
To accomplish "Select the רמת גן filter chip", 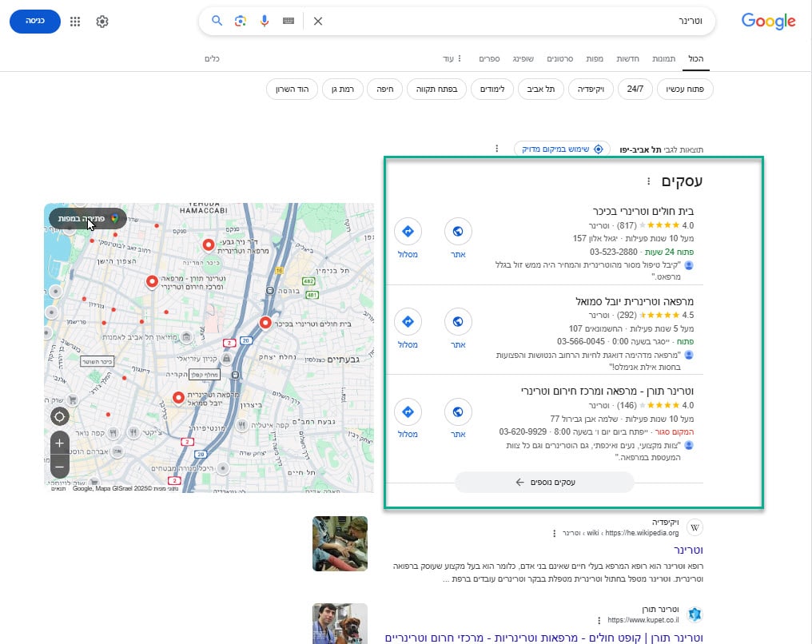I will click(x=342, y=89).
